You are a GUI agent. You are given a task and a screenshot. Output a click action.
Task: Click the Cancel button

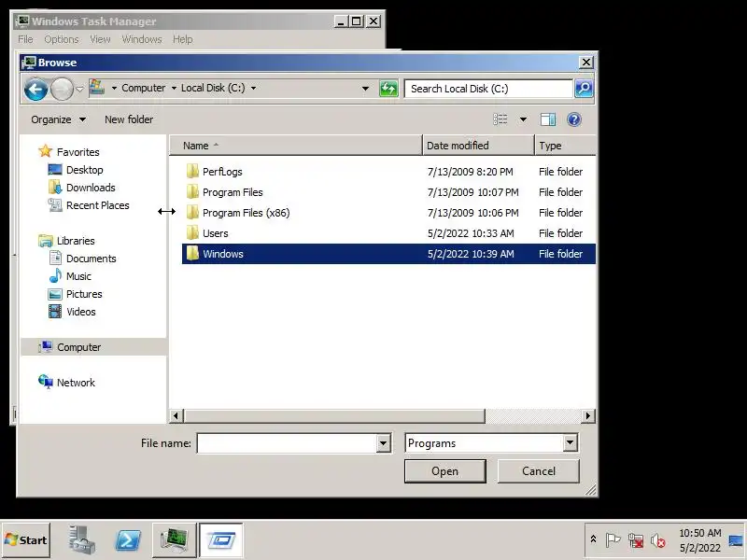click(539, 471)
